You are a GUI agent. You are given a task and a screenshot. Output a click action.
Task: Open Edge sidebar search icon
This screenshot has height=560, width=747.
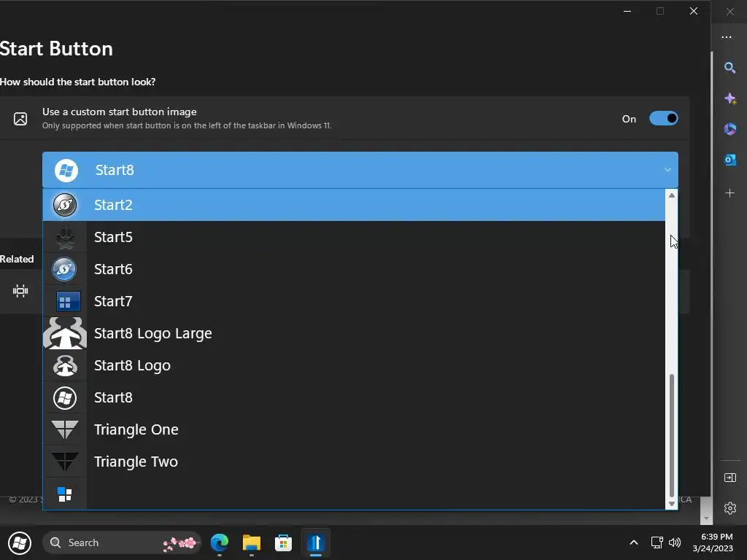point(729,68)
